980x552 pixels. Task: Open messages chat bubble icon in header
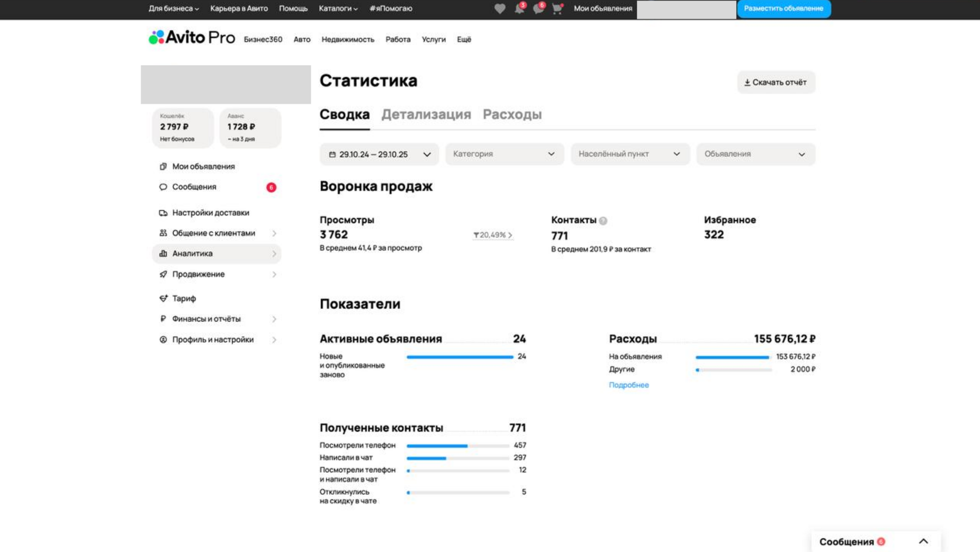(538, 8)
